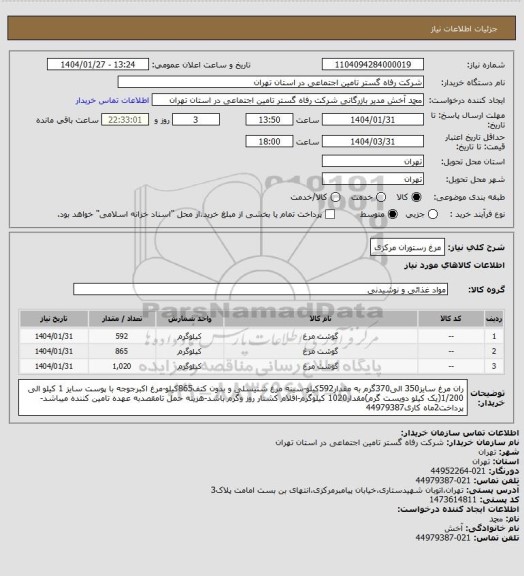Viewport: 524px width, 576px height.
Task: Click the request creator field مجد آخش
Action: pyautogui.click(x=288, y=100)
